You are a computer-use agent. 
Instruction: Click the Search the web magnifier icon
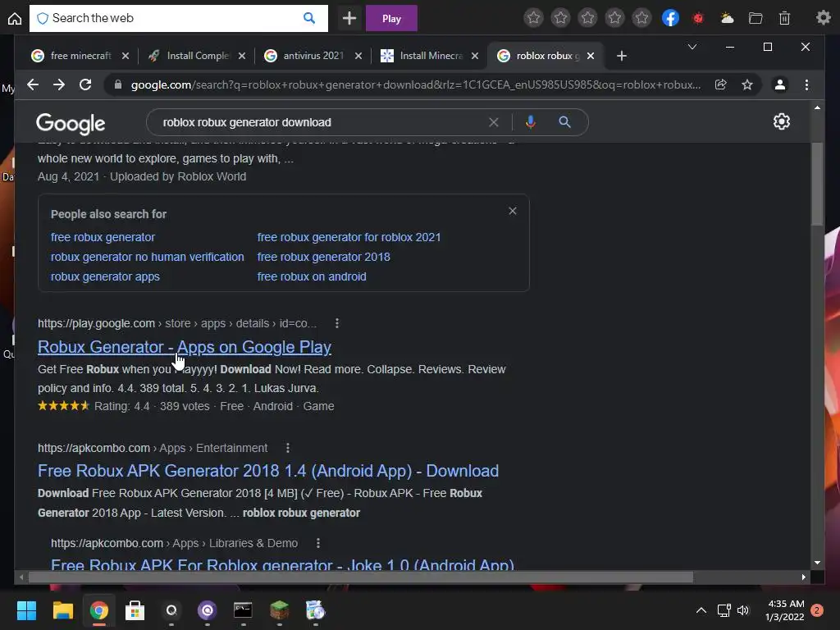(x=309, y=18)
